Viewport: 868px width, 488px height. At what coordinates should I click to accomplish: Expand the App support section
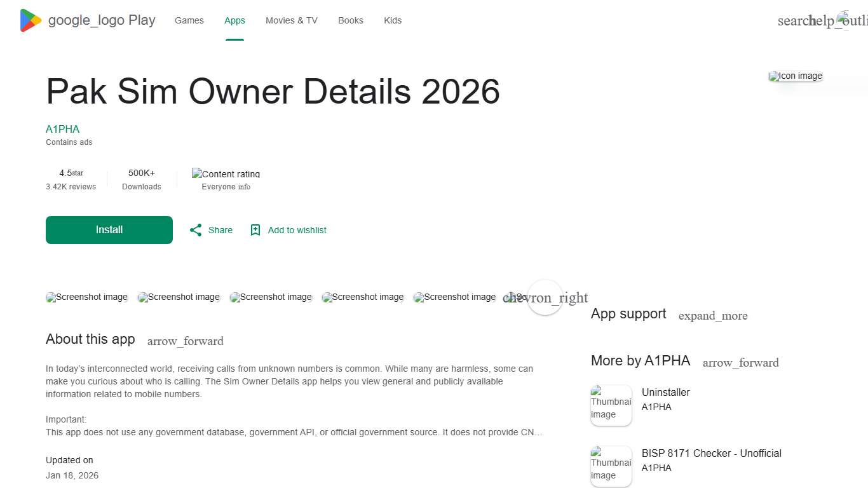(712, 315)
